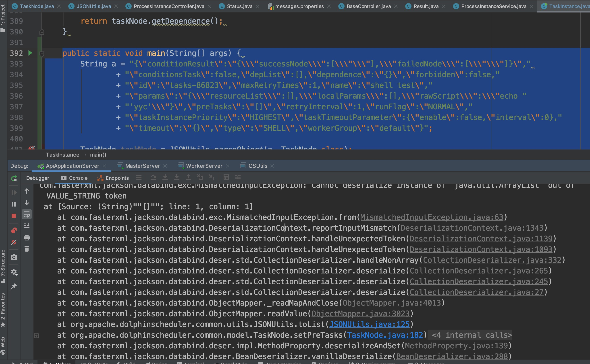Expand the 4 internal calls fold
The height and width of the screenshot is (364, 590).
tap(472, 335)
